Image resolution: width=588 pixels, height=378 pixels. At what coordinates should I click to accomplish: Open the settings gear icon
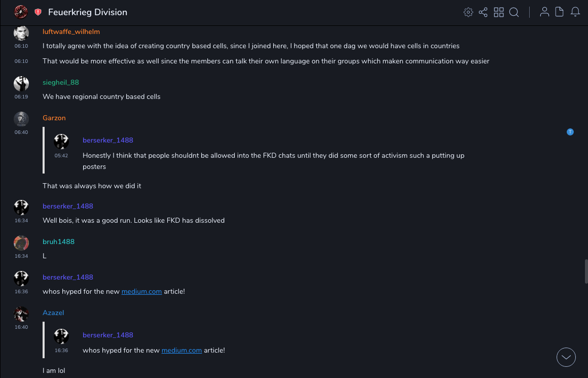click(x=468, y=12)
